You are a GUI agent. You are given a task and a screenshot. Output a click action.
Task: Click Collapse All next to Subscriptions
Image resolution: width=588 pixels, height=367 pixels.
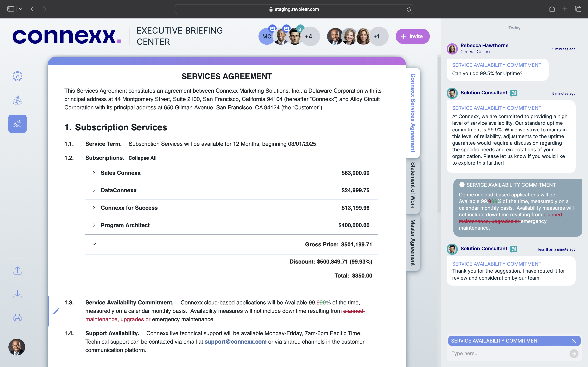142,158
